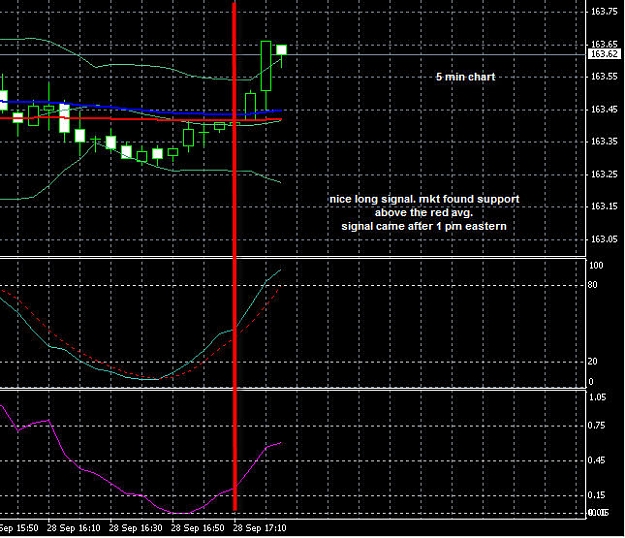
Task: Click the current price label 163.62
Action: 604,54
